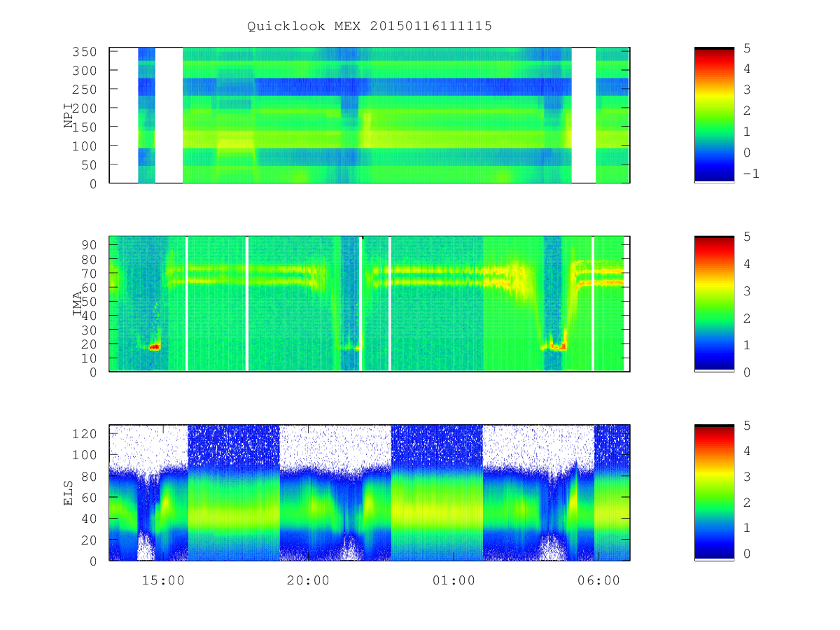
Task: Select the NPI y-axis label
Action: 69,115
